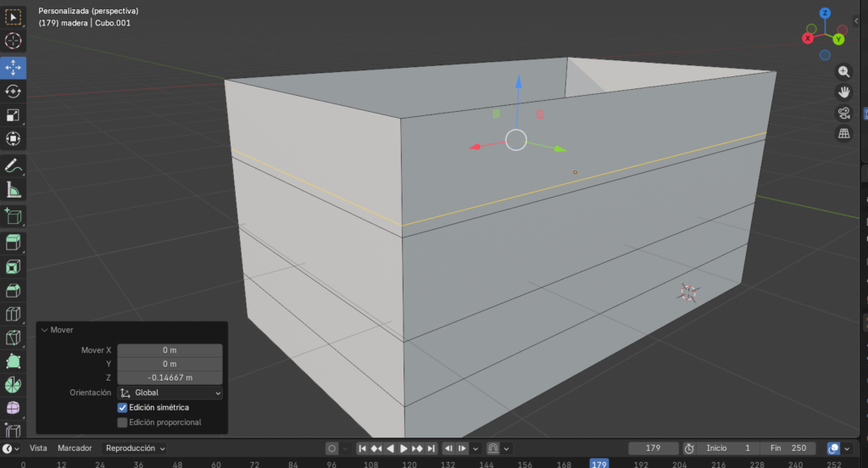Select the Knife tool

13,337
